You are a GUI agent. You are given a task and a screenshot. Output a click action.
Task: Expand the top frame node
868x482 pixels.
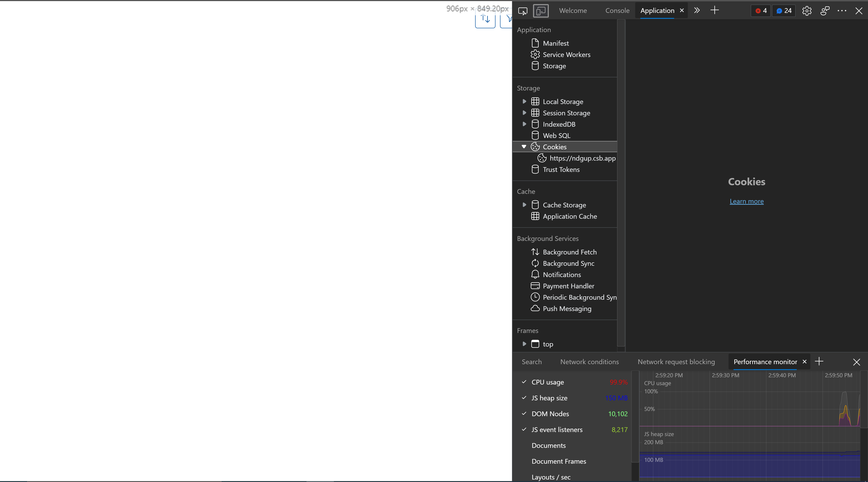tap(524, 344)
